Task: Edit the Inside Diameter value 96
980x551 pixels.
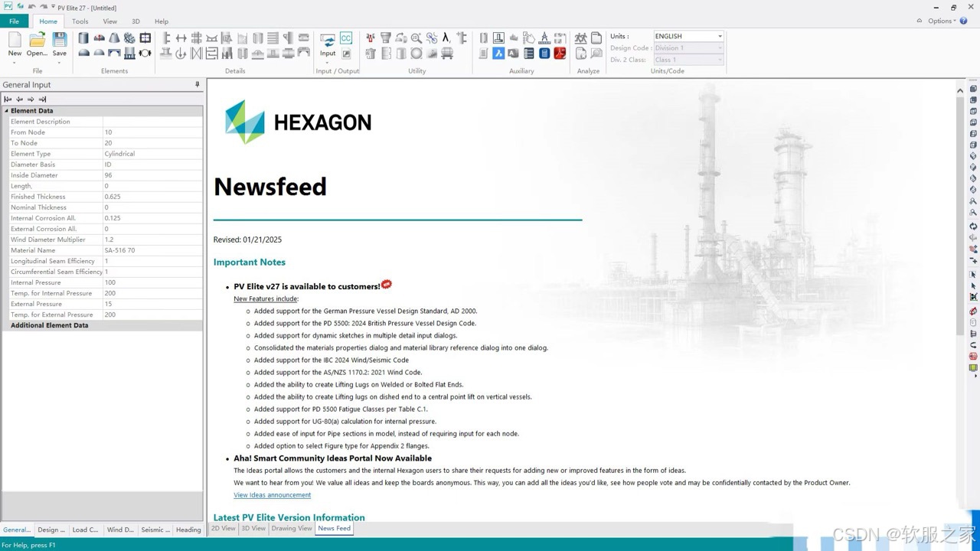Action: [152, 175]
